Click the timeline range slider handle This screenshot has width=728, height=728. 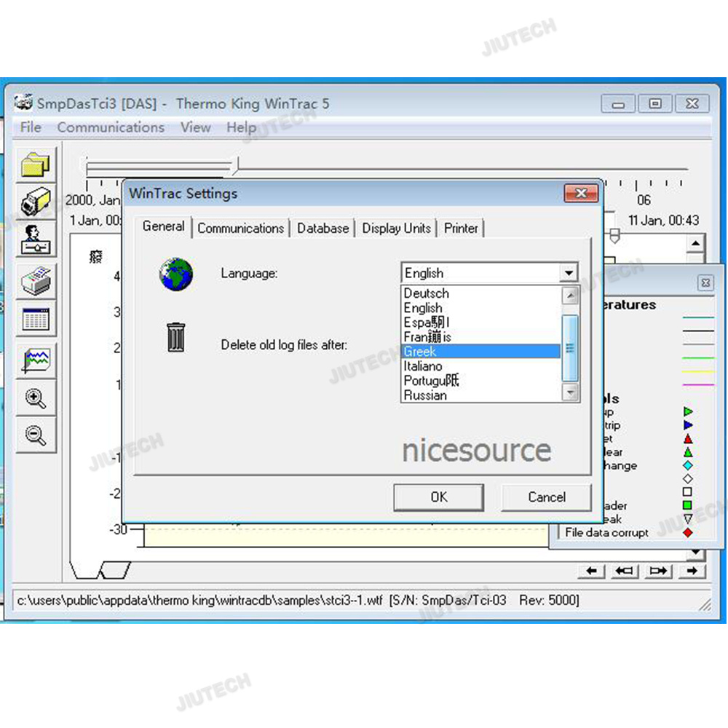tap(614, 236)
